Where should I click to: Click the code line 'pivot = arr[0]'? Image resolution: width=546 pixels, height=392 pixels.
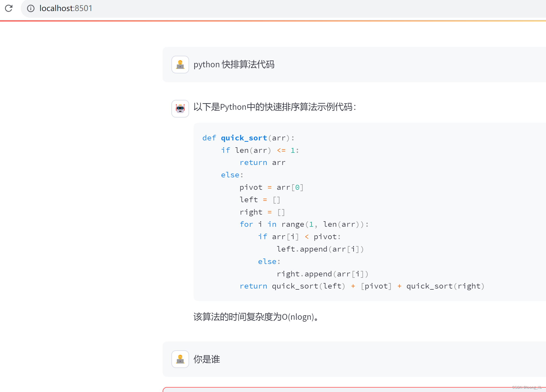click(x=272, y=188)
